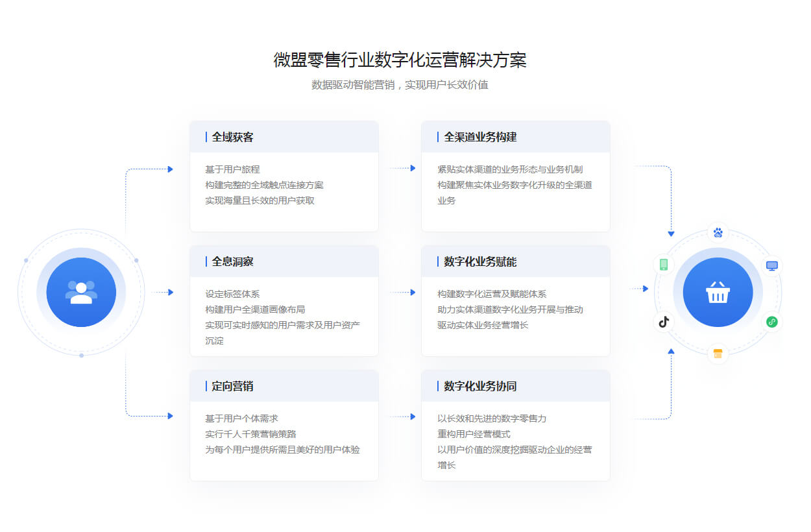The height and width of the screenshot is (532, 811).
Task: Click the line 构建用户全渠道画像布局
Action: tap(255, 309)
